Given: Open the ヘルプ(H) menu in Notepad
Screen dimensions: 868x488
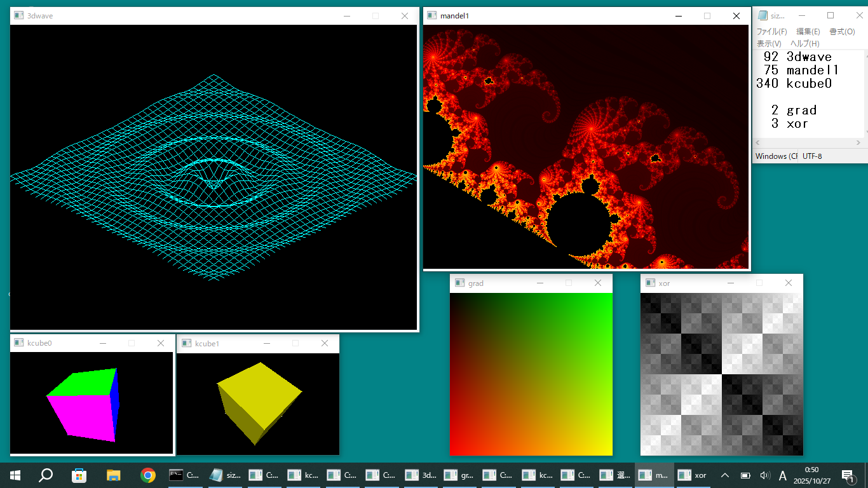Looking at the screenshot, I should (x=804, y=44).
